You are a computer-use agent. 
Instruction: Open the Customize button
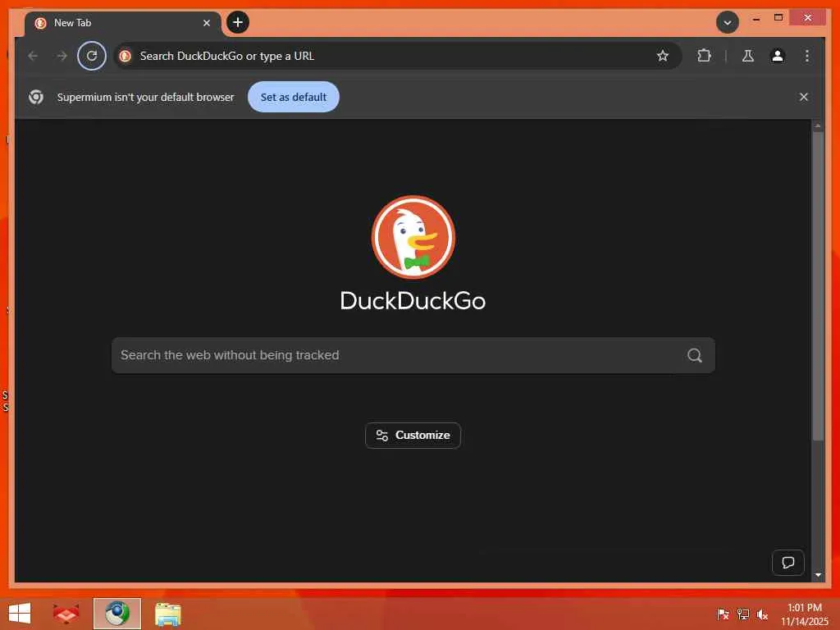pos(413,436)
